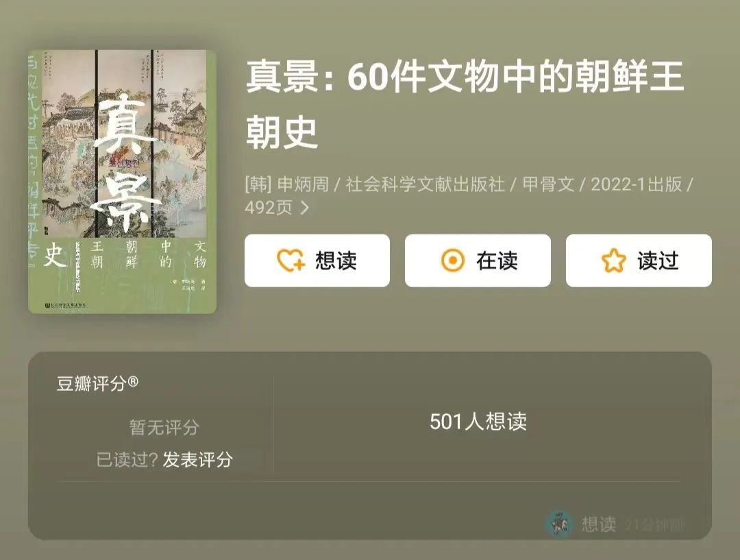The image size is (740, 560).
Task: Tap the 甲骨文 imprint label
Action: tap(548, 184)
